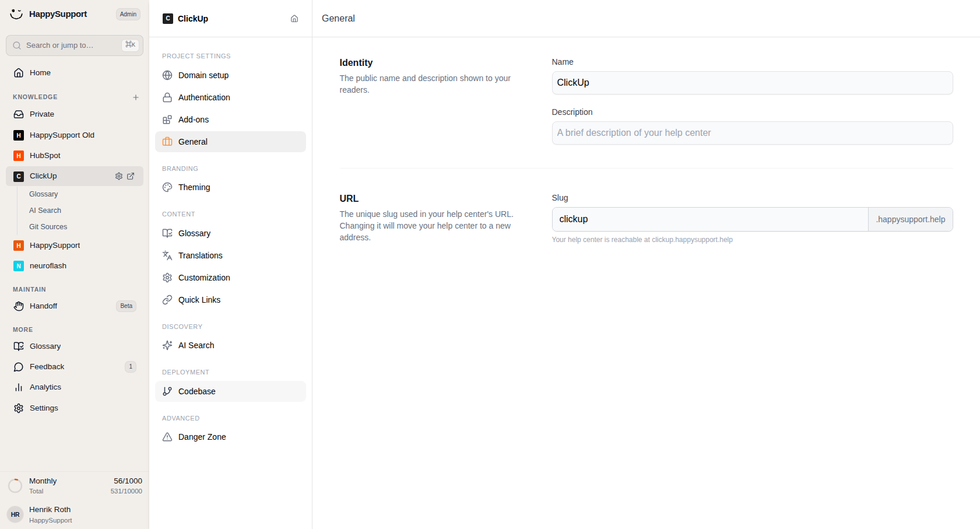Viewport: 980px width, 529px height.
Task: Click the Monthly usage progress ring
Action: (15, 486)
